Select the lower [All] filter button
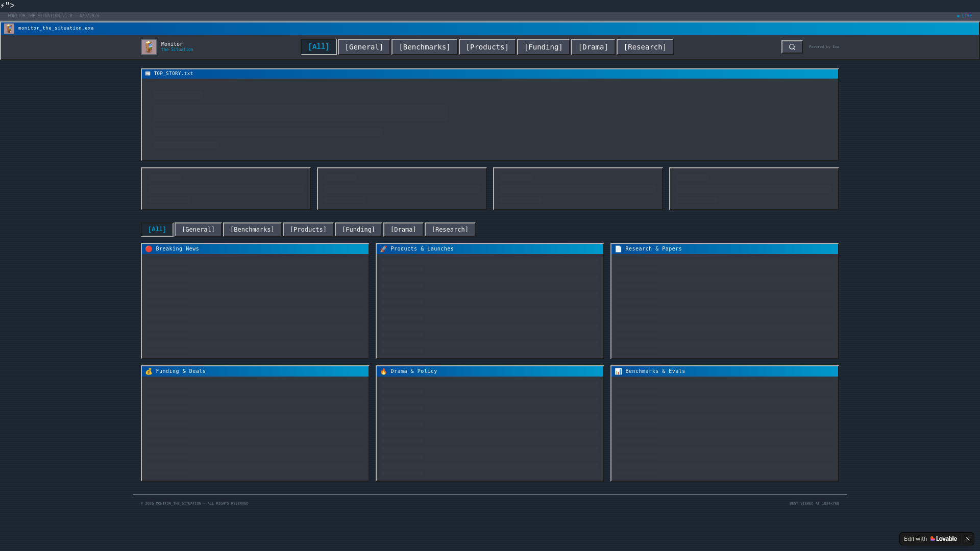The image size is (980, 551). click(157, 230)
